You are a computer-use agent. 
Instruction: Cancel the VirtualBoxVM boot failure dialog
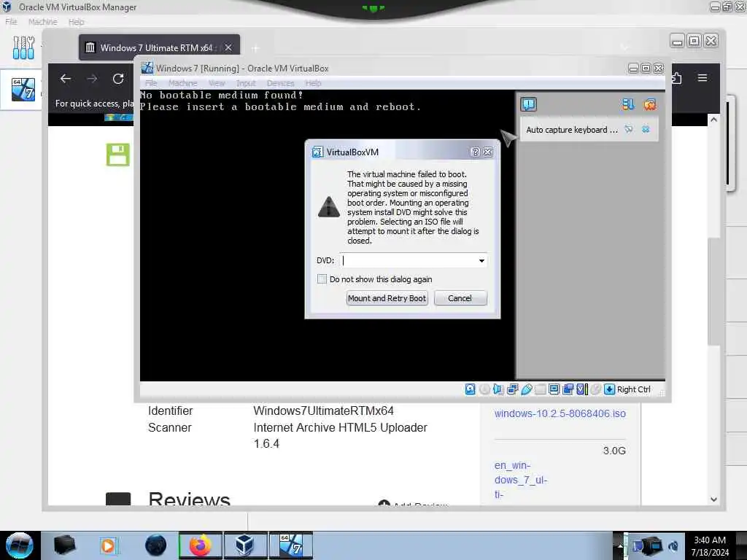[x=460, y=298]
